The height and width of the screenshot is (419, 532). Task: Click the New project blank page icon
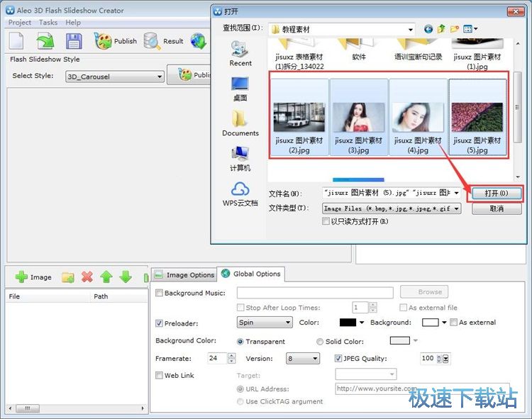click(x=16, y=41)
